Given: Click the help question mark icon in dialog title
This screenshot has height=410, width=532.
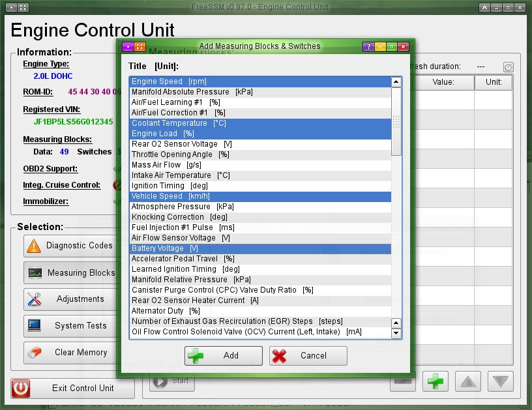Looking at the screenshot, I should [x=368, y=46].
